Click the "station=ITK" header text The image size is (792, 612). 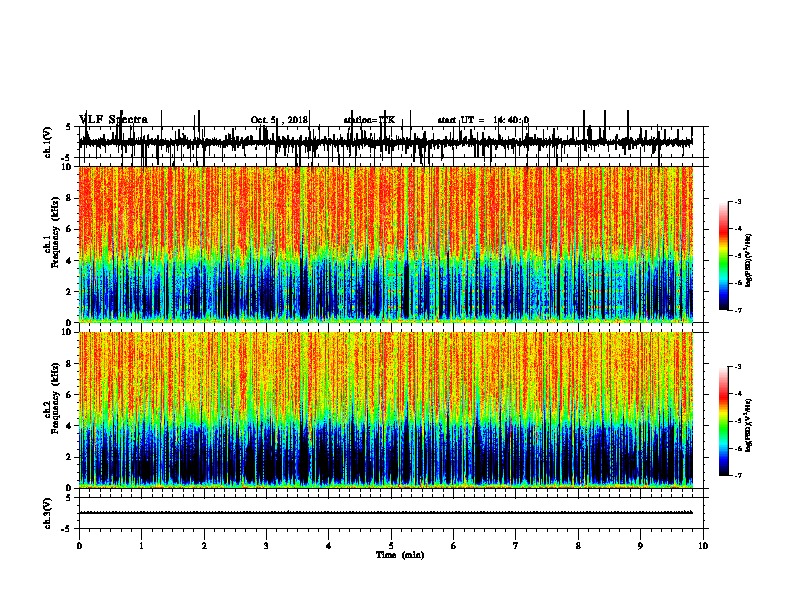coord(369,120)
